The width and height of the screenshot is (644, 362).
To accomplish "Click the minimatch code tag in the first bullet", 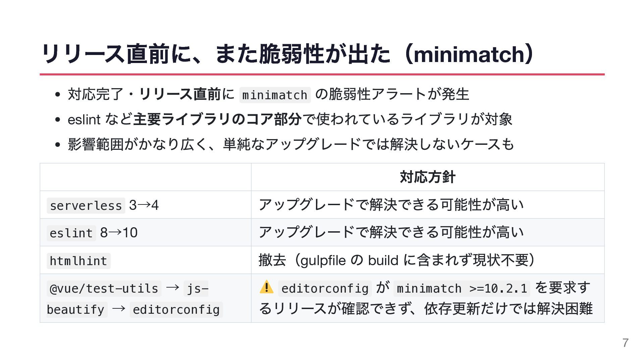I will [275, 95].
